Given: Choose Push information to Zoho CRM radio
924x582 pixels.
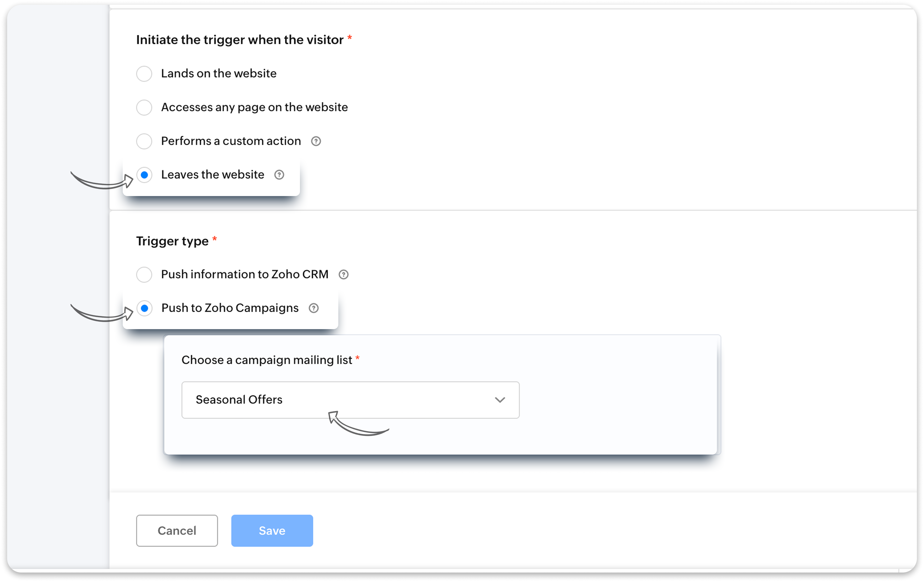Looking at the screenshot, I should coord(144,274).
